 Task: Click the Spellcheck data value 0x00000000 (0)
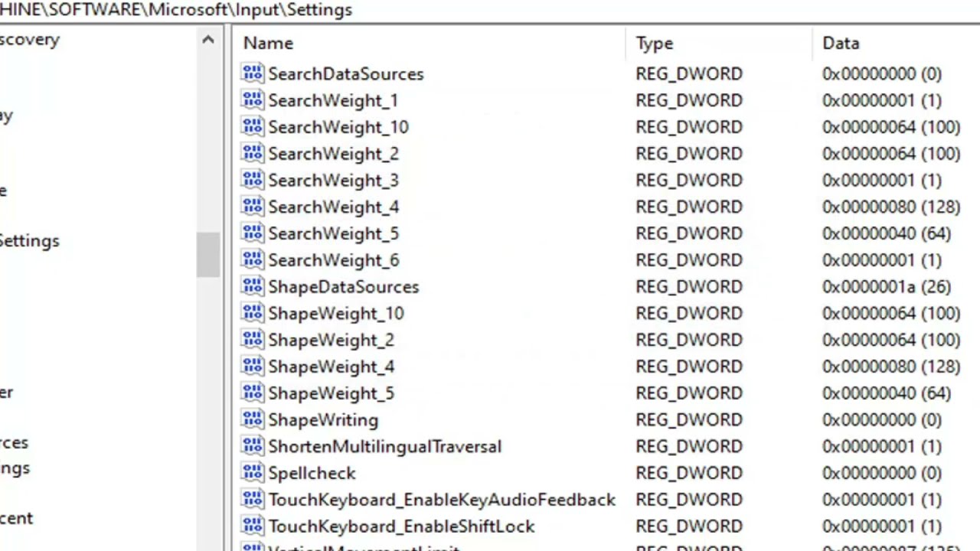coord(882,473)
